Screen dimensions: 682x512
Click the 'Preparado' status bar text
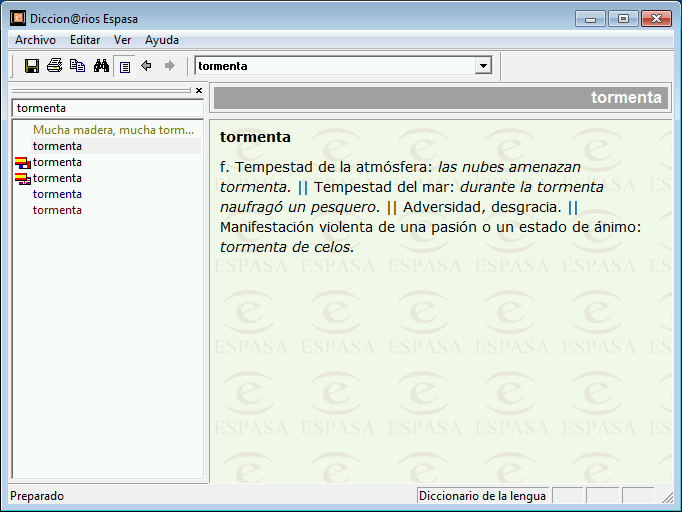pyautogui.click(x=37, y=496)
